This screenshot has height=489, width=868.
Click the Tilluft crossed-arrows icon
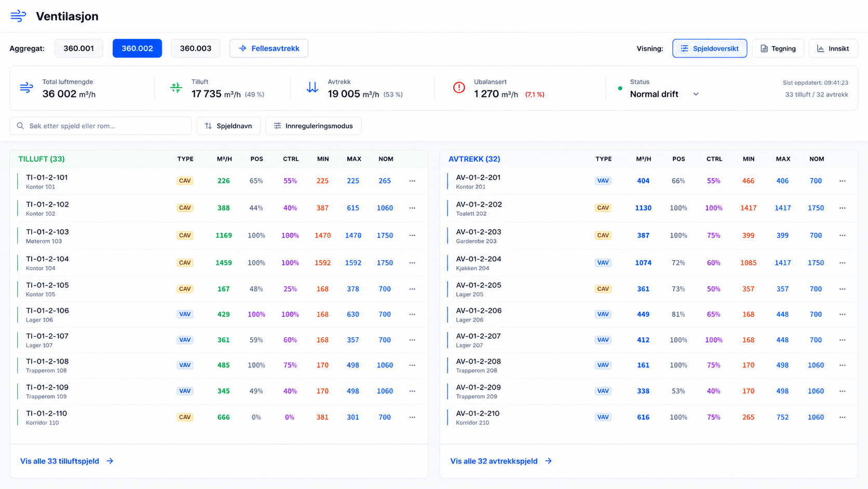click(x=176, y=88)
